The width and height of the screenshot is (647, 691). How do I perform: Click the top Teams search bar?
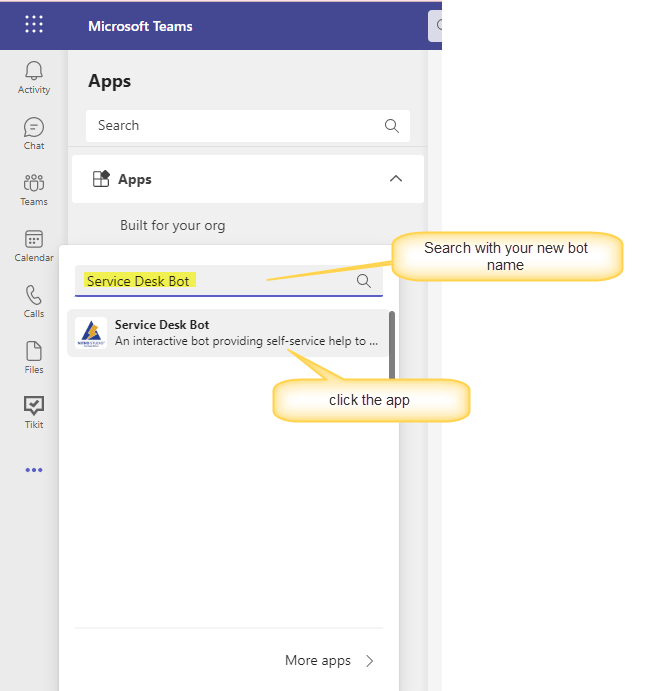(435, 26)
